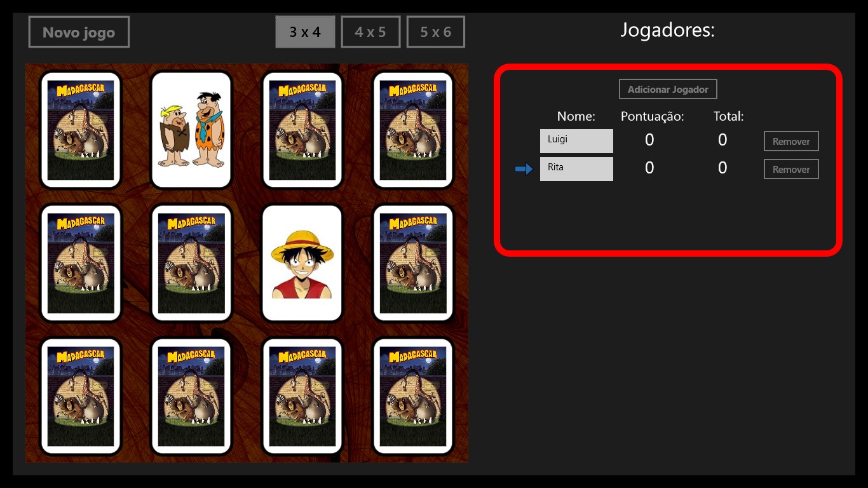Flip the face-down card in the top-left corner
868x488 pixels.
81,130
